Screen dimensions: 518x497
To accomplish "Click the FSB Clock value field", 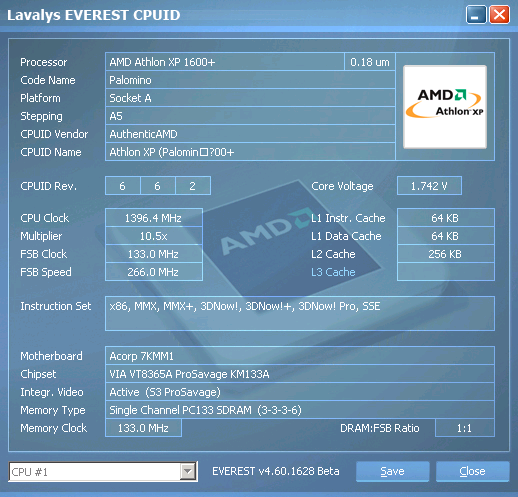I will pyautogui.click(x=154, y=254).
